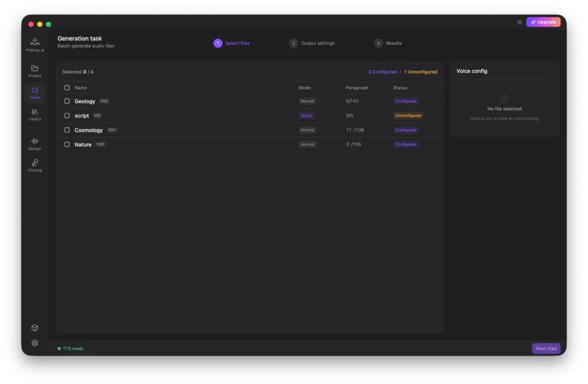Go to the Design voice section
This screenshot has width=588, height=384.
point(34,144)
